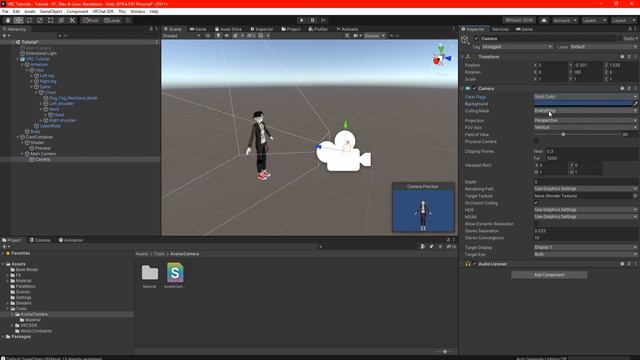Open the GameObject menu
Image resolution: width=640 pixels, height=360 pixels.
pyautogui.click(x=51, y=11)
